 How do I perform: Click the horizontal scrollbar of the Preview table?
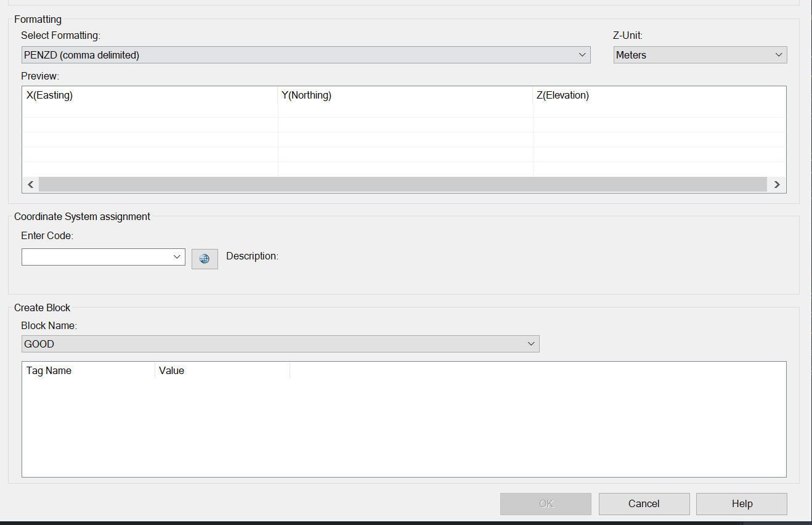pos(400,184)
